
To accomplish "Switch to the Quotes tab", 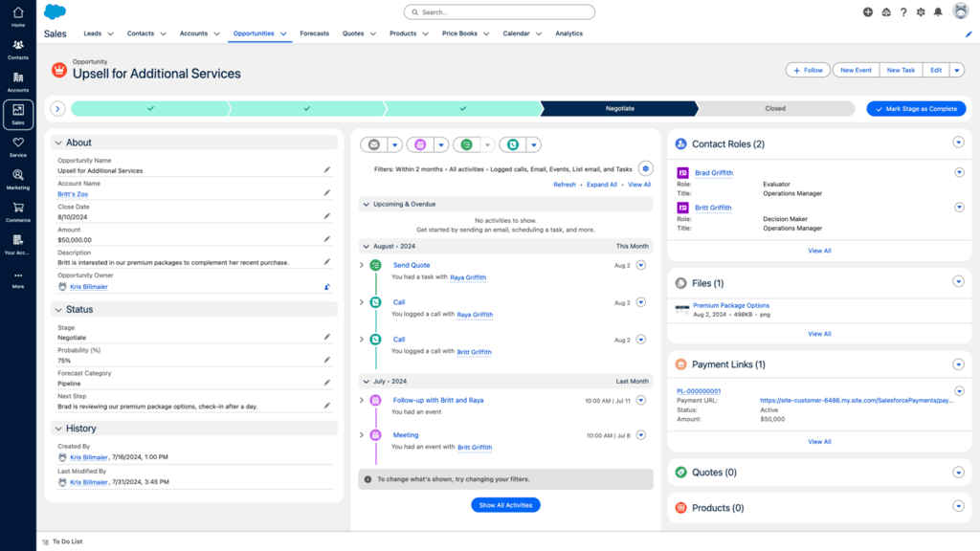I will (353, 33).
